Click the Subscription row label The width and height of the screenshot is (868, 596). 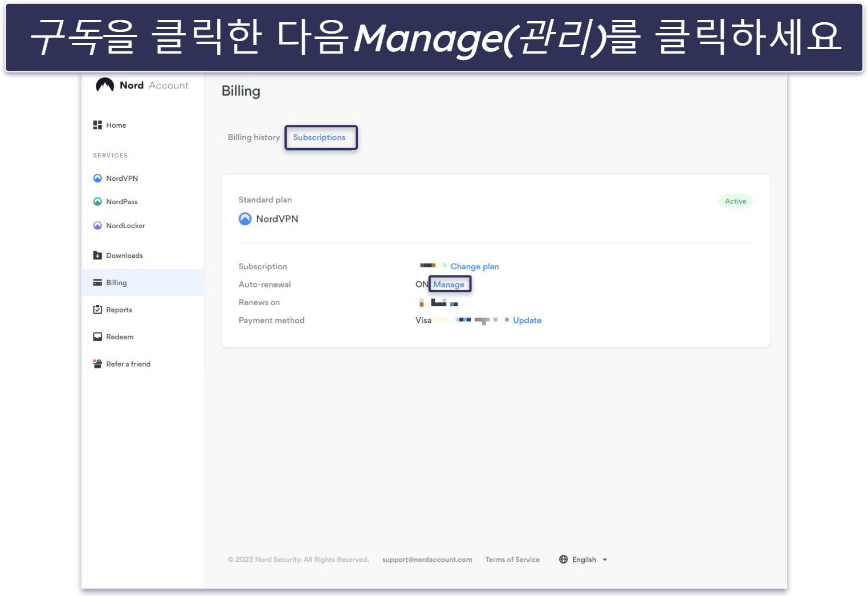263,266
